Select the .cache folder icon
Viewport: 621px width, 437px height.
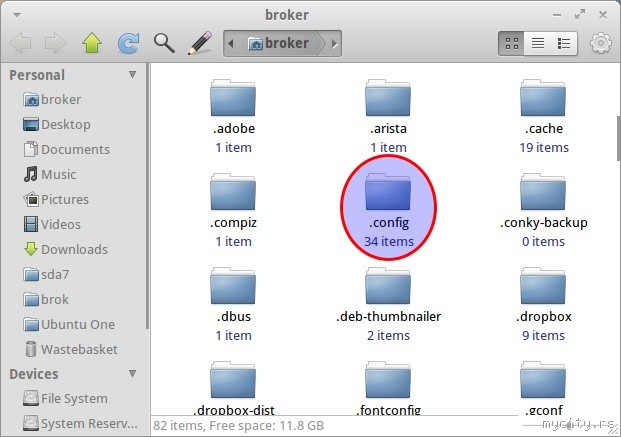pyautogui.click(x=543, y=98)
